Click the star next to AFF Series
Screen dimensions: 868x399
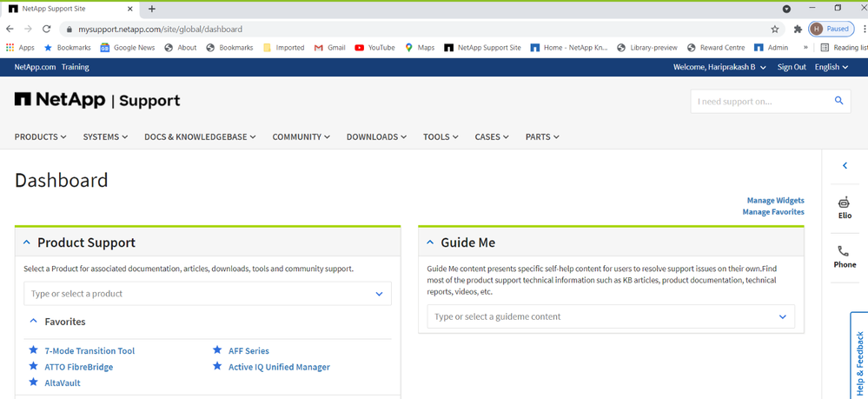[x=217, y=350]
